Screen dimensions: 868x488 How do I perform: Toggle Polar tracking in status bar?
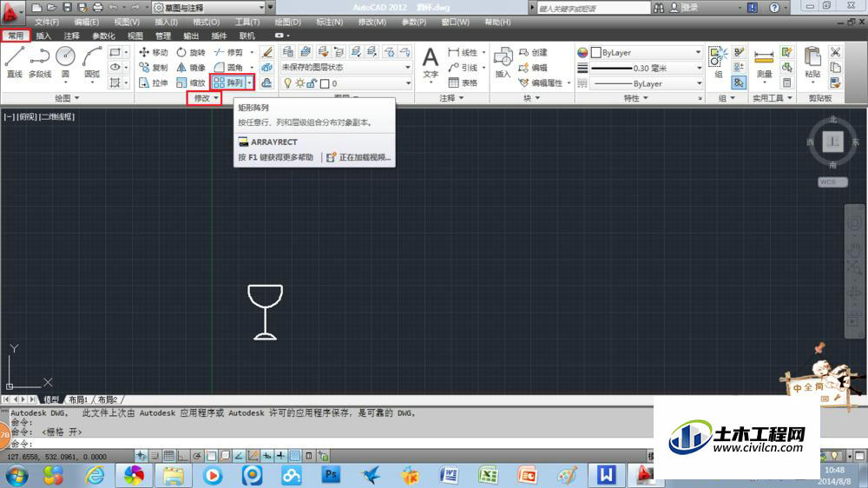tap(197, 456)
